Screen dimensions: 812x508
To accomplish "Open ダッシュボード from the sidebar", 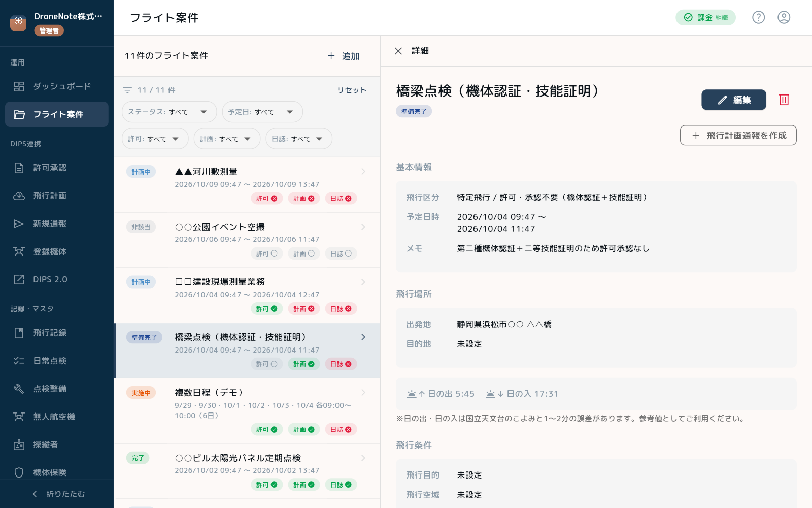I will click(x=57, y=86).
